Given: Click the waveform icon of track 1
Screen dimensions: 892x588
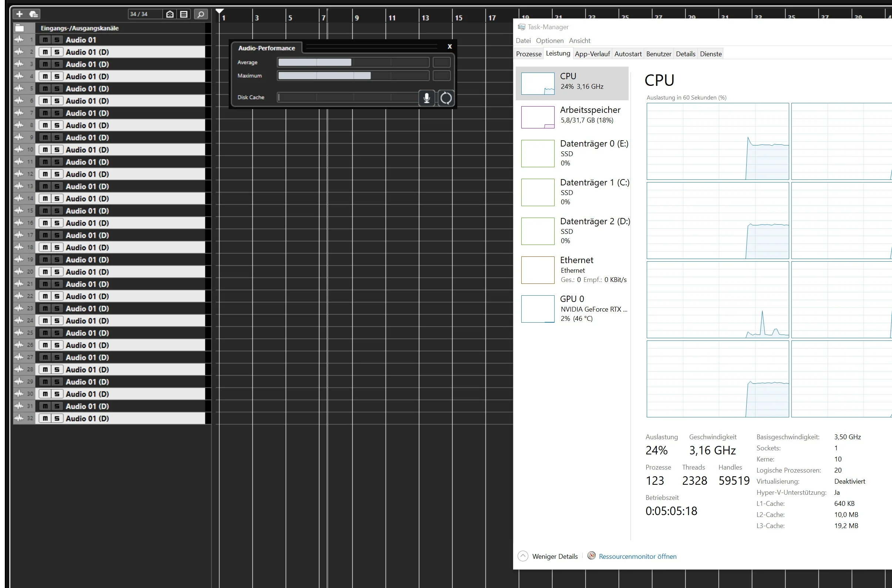Looking at the screenshot, I should (x=18, y=40).
